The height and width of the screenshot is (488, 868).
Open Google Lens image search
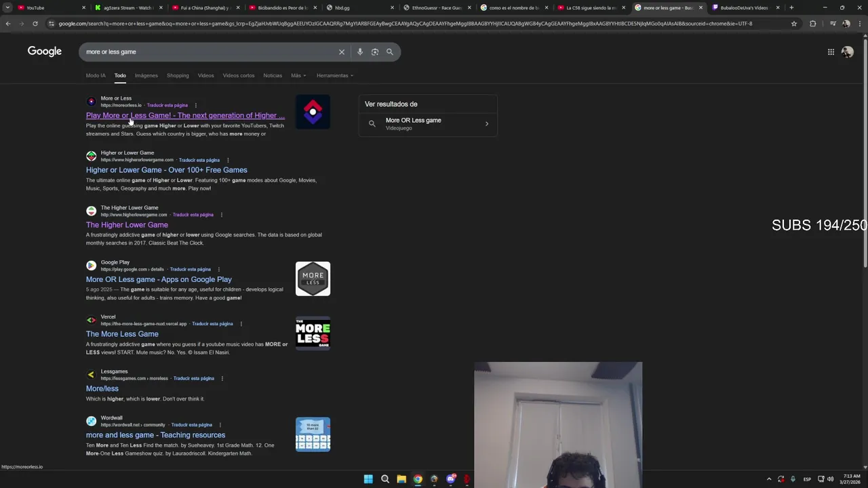click(x=374, y=52)
